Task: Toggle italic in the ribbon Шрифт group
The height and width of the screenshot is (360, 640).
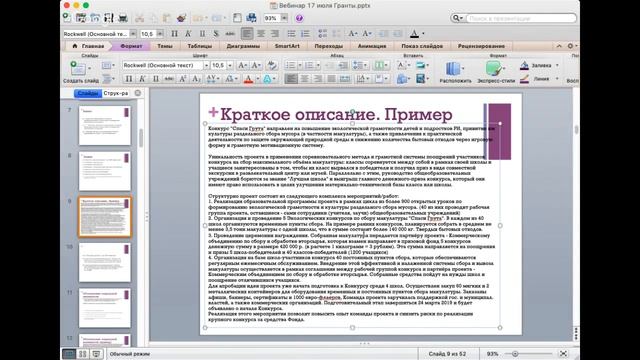Action: click(142, 79)
